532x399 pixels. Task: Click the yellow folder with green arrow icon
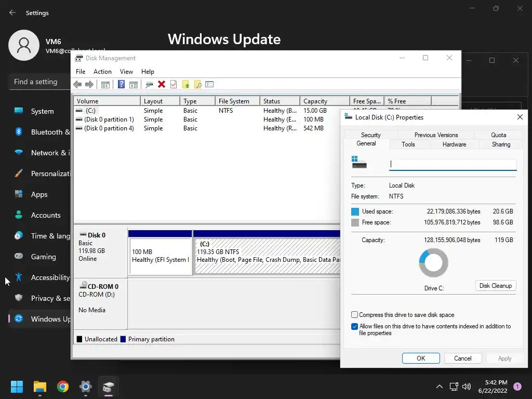point(185,85)
